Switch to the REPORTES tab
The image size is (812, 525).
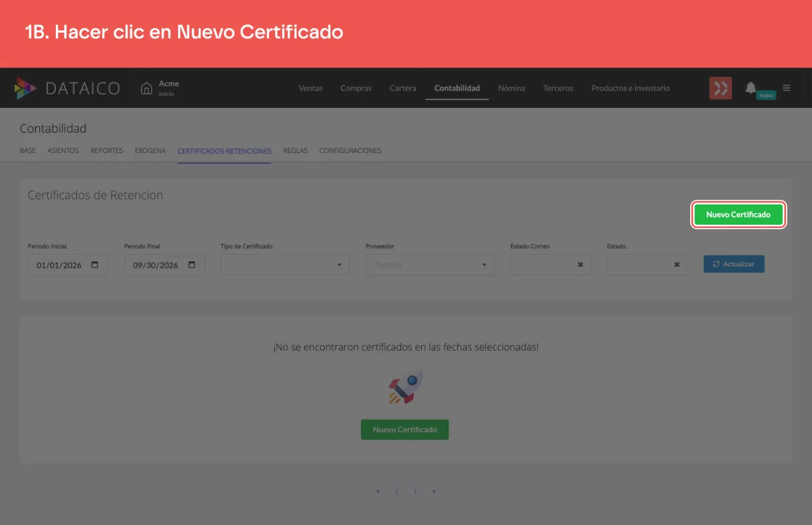107,151
